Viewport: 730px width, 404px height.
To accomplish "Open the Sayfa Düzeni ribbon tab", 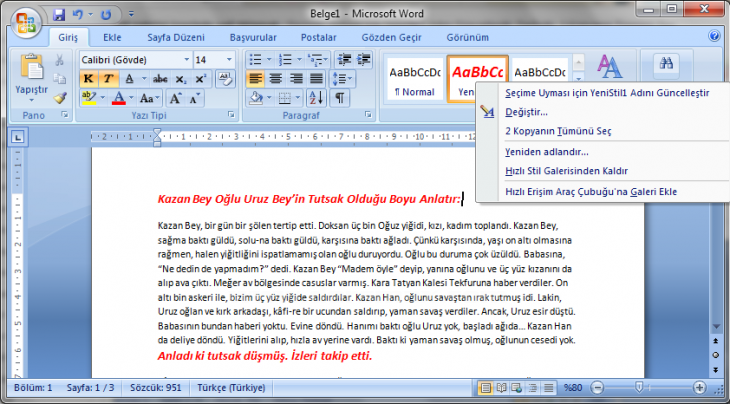I will pos(176,38).
